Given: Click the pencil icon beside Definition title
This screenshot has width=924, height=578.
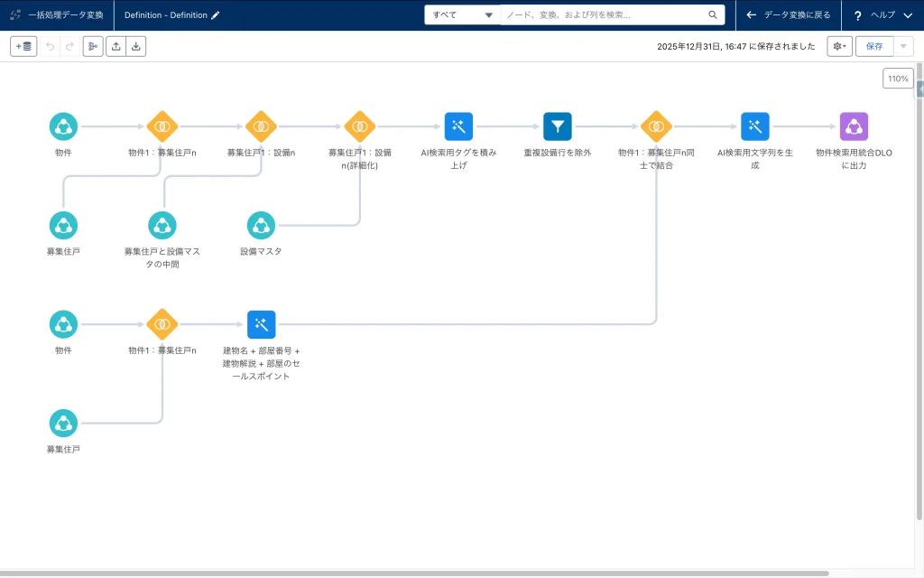Looking at the screenshot, I should pos(215,15).
